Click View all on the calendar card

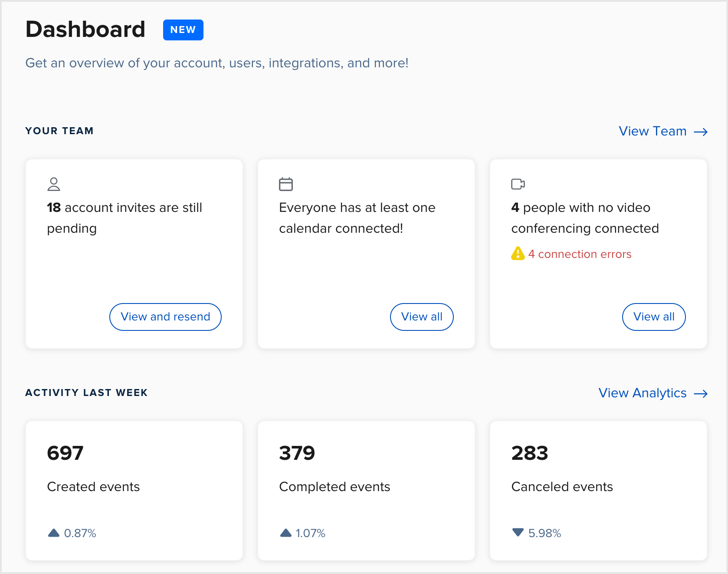click(x=421, y=317)
